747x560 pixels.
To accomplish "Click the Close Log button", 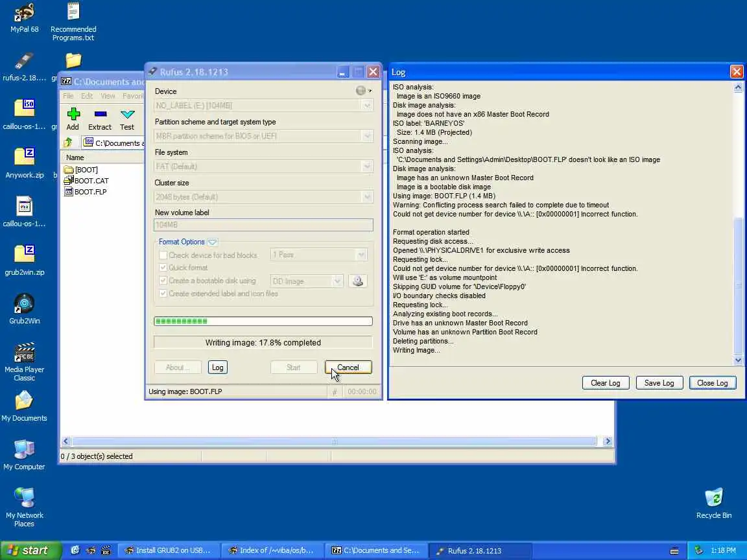I will point(712,383).
